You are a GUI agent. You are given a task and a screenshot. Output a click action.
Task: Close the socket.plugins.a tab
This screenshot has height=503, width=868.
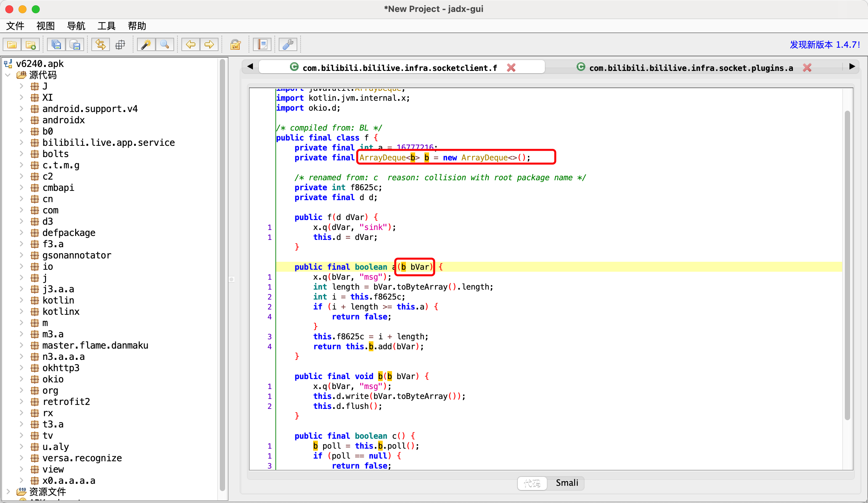pos(807,68)
